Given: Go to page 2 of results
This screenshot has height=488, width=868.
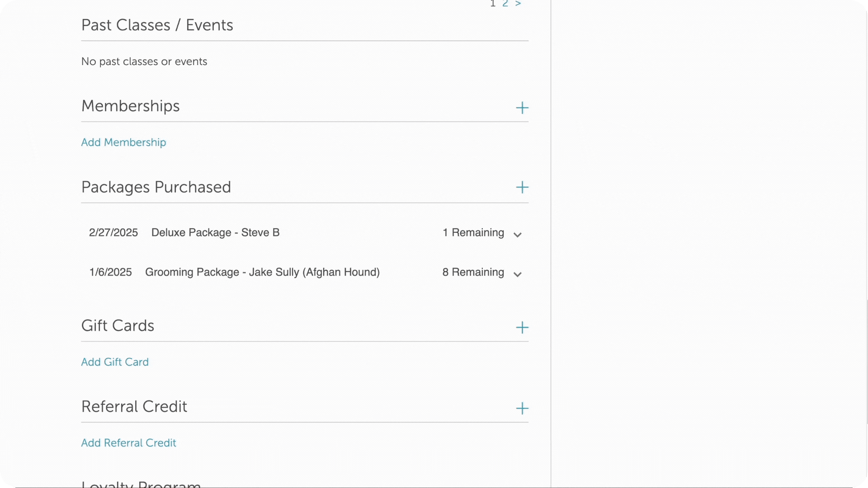Looking at the screenshot, I should tap(505, 4).
